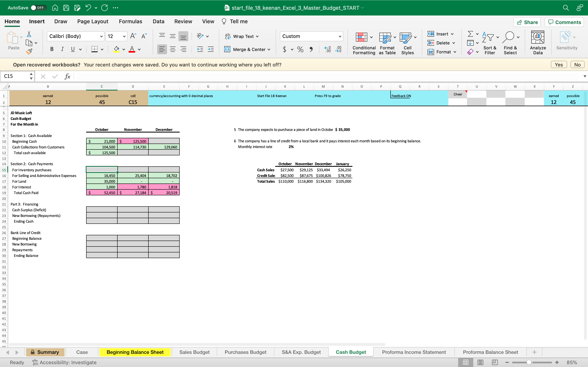
Task: Expand the Custom number format dropdown
Action: pos(340,36)
